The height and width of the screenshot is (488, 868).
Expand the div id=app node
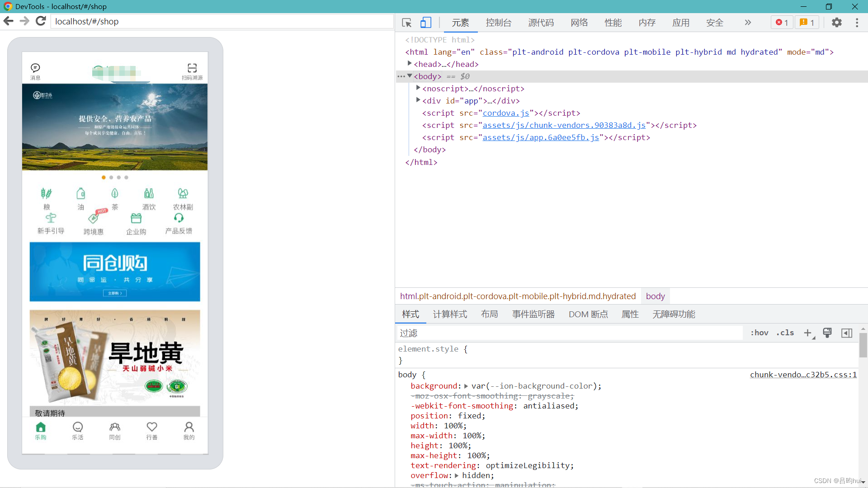click(418, 100)
